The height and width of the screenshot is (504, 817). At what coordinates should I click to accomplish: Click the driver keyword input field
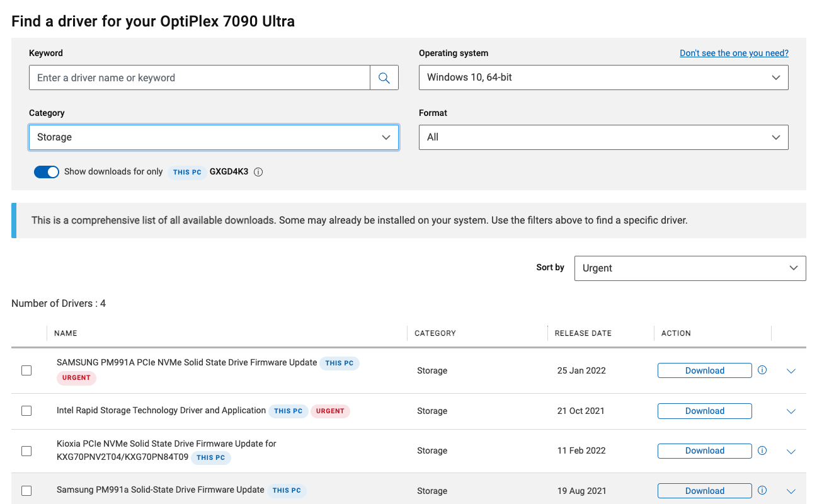199,78
